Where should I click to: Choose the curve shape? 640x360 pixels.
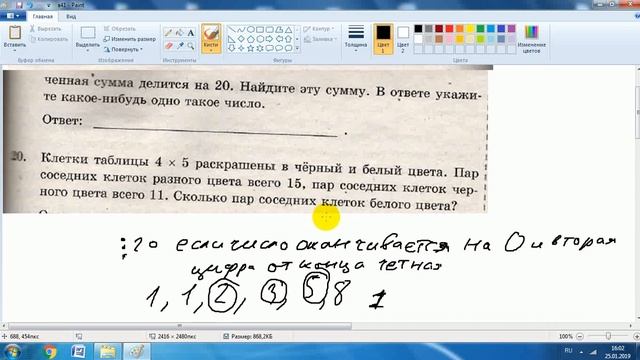pyautogui.click(x=241, y=30)
